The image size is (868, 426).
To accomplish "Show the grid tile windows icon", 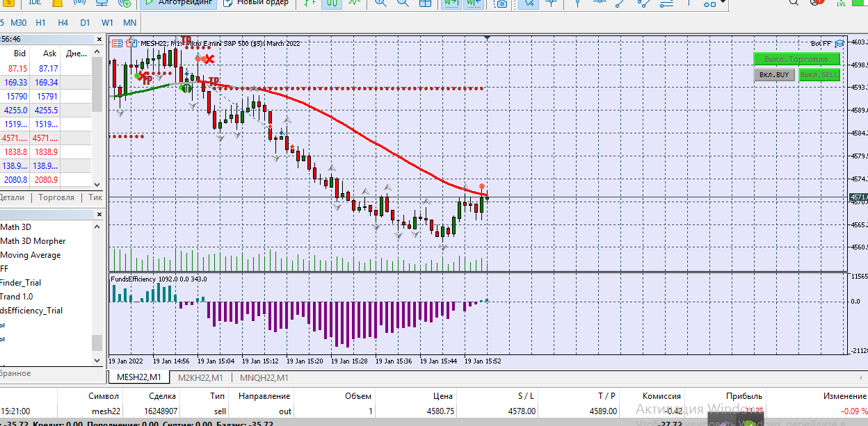I will [425, 4].
